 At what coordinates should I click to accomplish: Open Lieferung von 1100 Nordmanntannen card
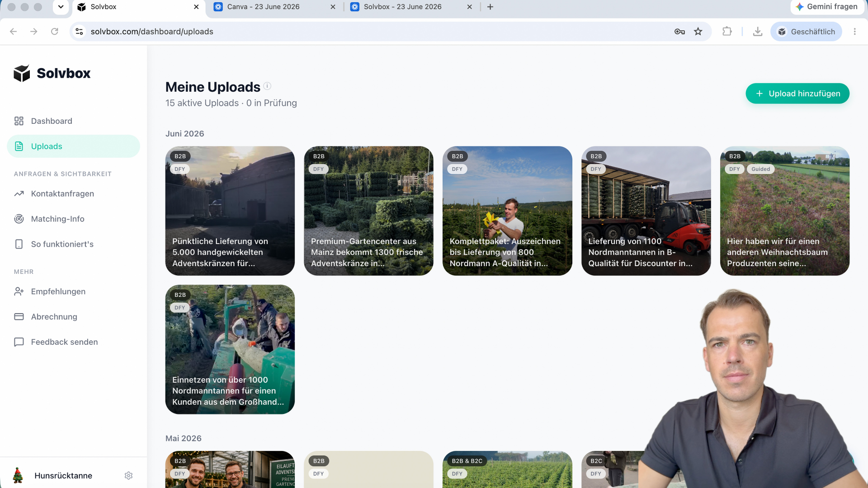(646, 211)
